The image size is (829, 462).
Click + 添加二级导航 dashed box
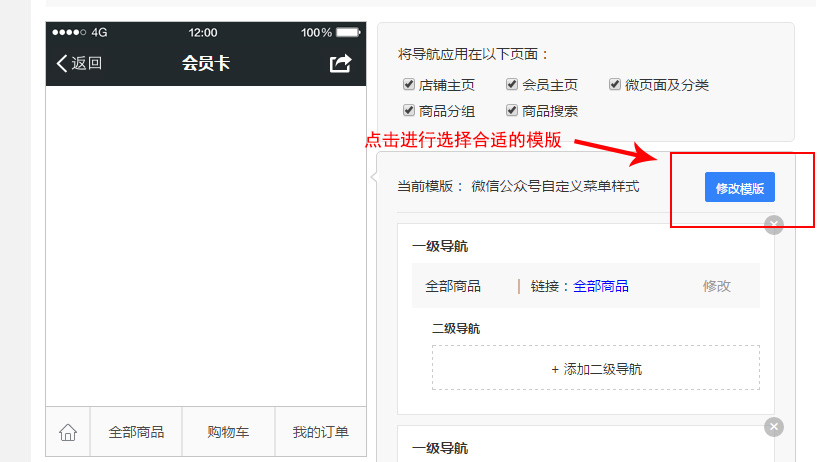click(596, 369)
